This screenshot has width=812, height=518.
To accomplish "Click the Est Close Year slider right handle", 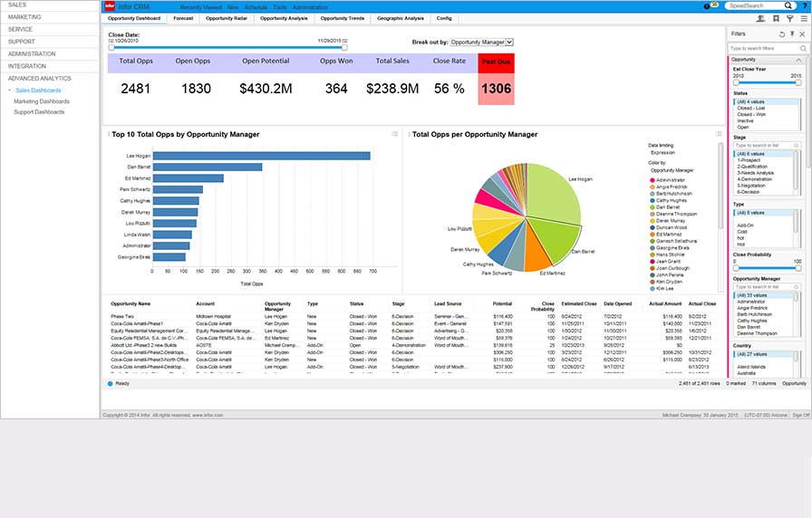I will pyautogui.click(x=799, y=82).
